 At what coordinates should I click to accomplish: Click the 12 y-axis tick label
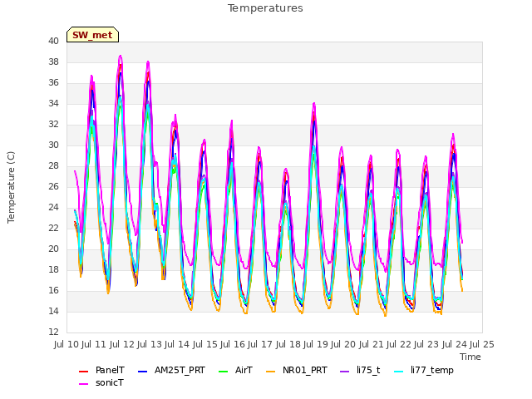(53, 332)
